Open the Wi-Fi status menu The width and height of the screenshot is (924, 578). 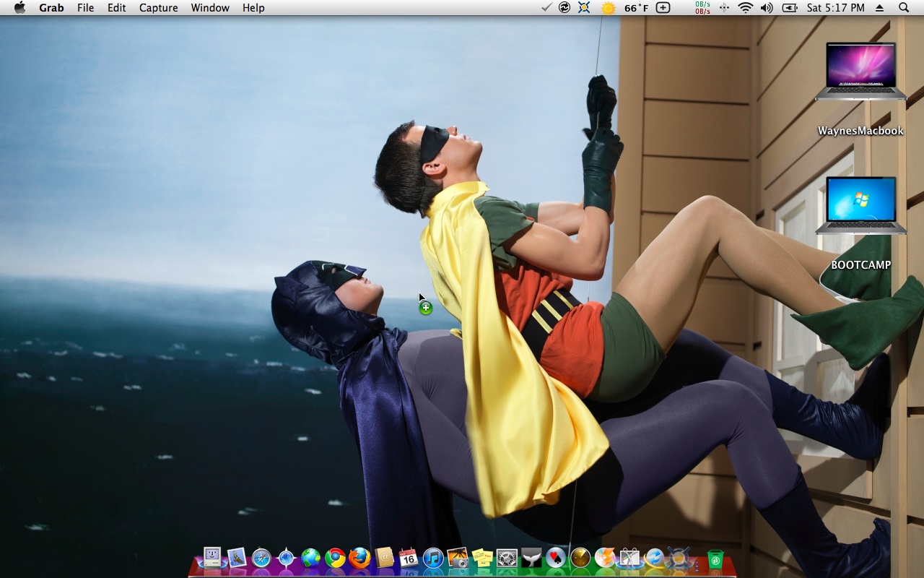[746, 8]
